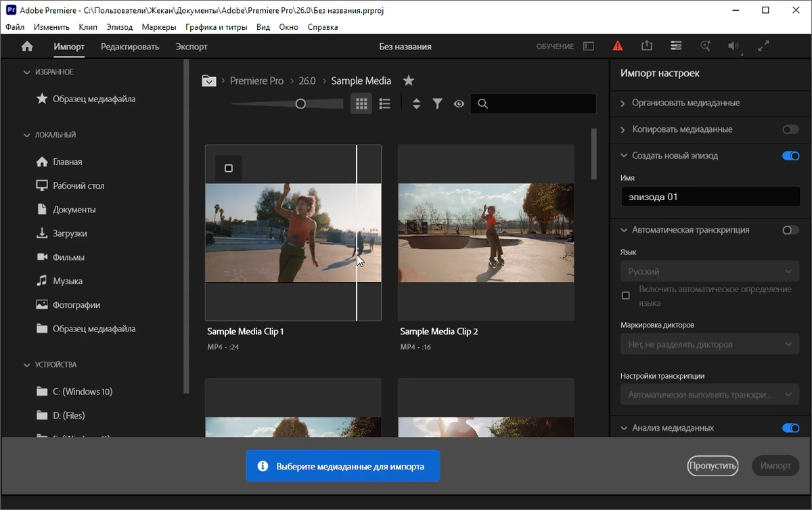Select checkbox on Sample Media Clip 1

228,168
